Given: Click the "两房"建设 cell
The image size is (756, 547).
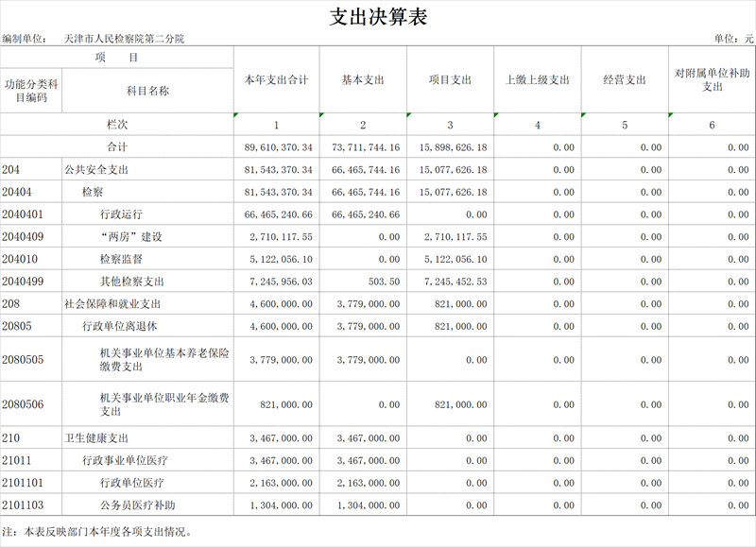Looking at the screenshot, I should point(148,236).
